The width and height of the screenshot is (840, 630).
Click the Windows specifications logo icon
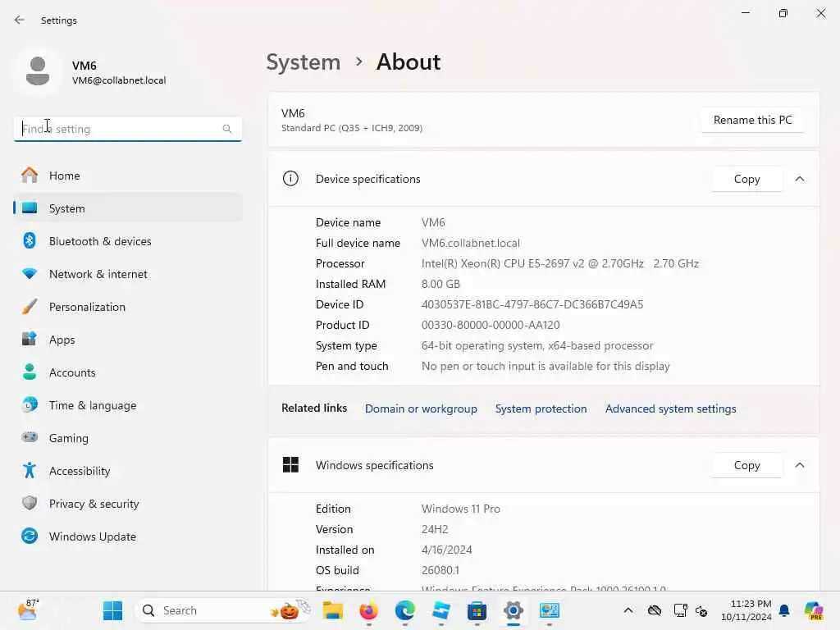pyautogui.click(x=290, y=465)
